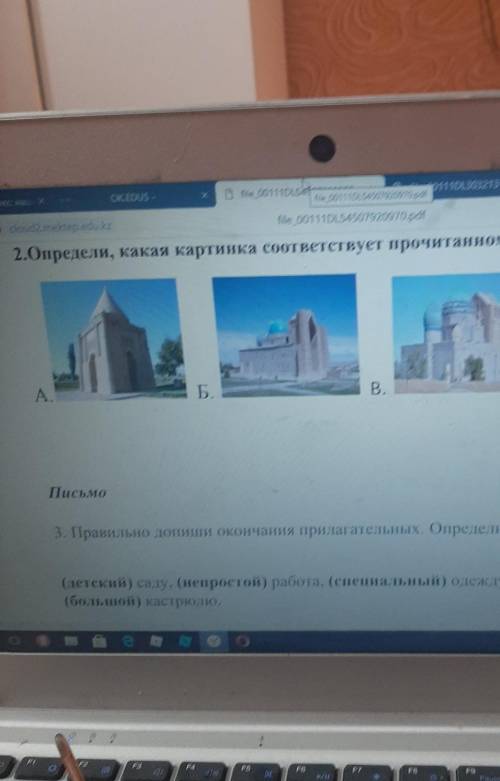Click the label 'Б.' beside second picture

[x=205, y=393]
